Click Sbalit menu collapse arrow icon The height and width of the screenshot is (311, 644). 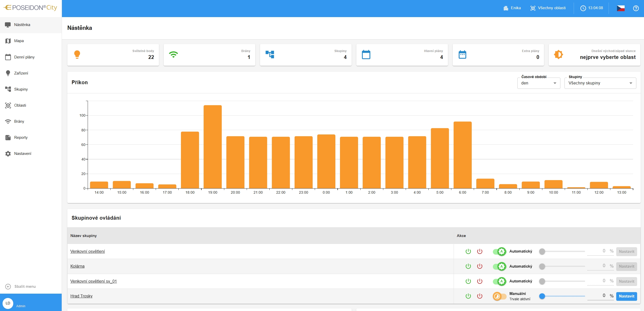[x=8, y=287]
